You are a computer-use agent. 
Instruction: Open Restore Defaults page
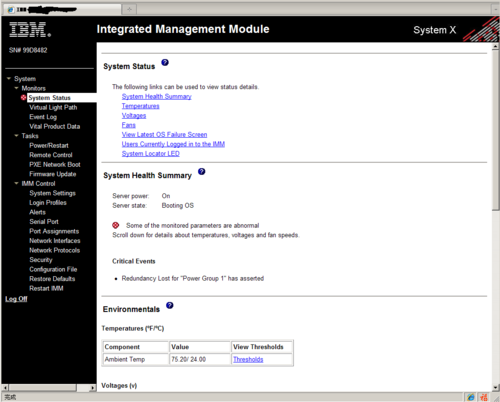click(52, 279)
